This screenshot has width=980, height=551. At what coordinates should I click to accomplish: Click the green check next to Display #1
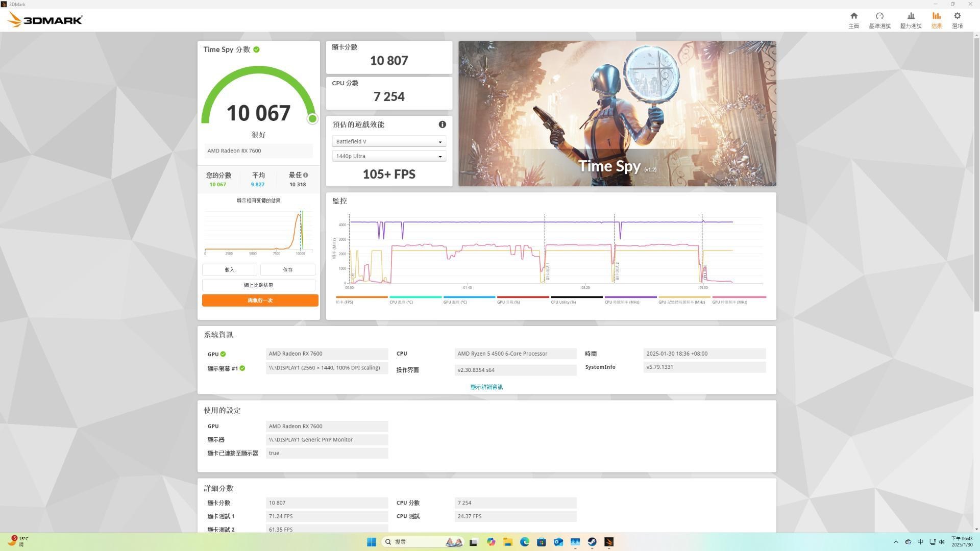coord(242,368)
